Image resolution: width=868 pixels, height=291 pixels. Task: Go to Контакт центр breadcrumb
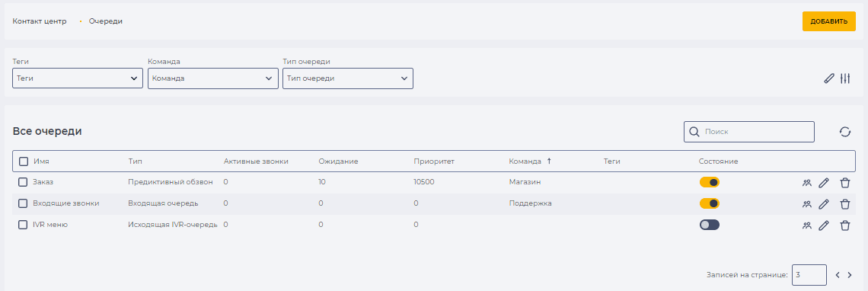(40, 21)
